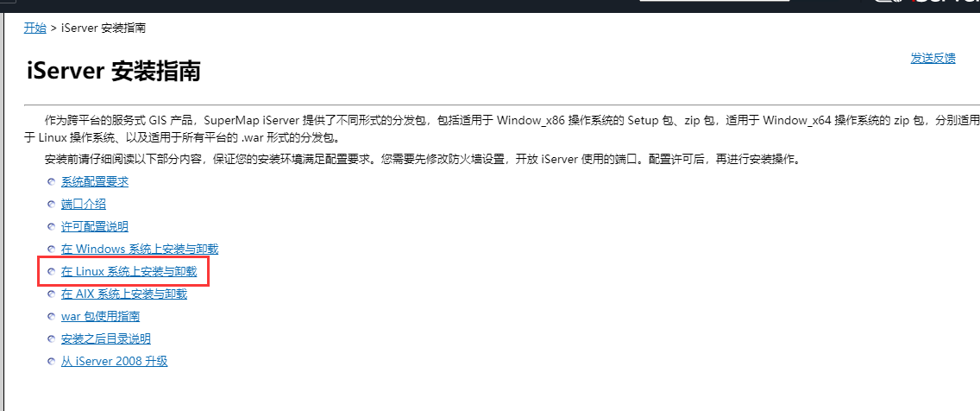Click the paragraph starting 作为跨平台的服务式 GIS 产品
The width and height of the screenshot is (980, 411).
tap(502, 129)
